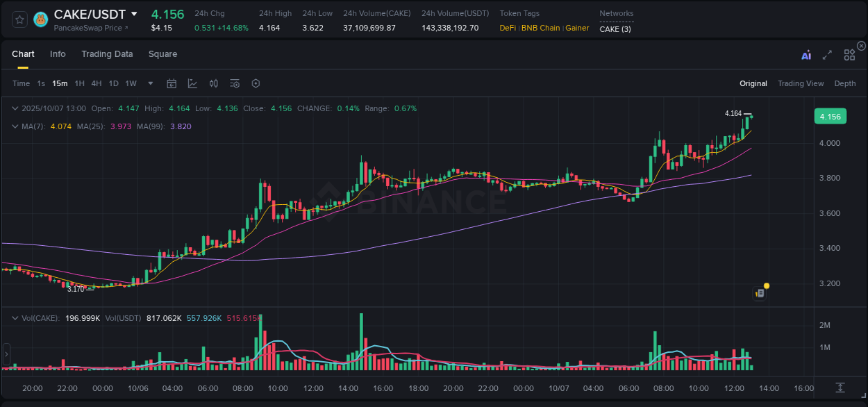Open extra timeframes dropdown beside 1W

pyautogui.click(x=149, y=83)
